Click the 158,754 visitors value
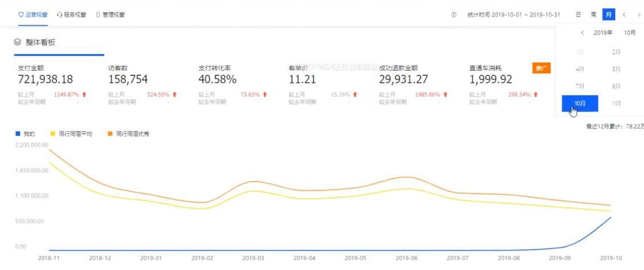644x270 pixels. click(128, 79)
